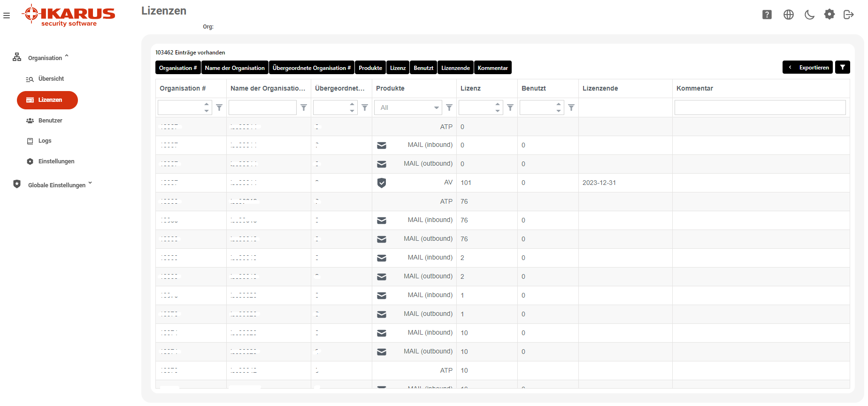This screenshot has width=868, height=406.
Task: Click the Übersicht search-list icon
Action: (30, 79)
